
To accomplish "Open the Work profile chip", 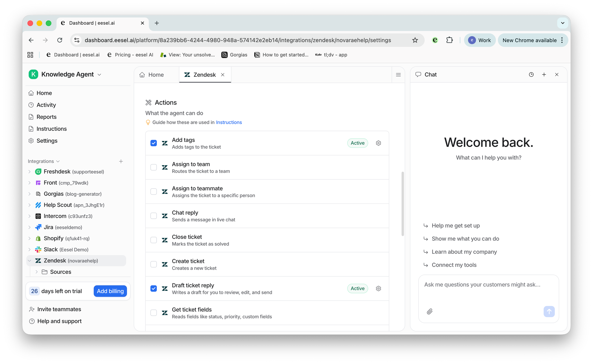I will click(479, 40).
